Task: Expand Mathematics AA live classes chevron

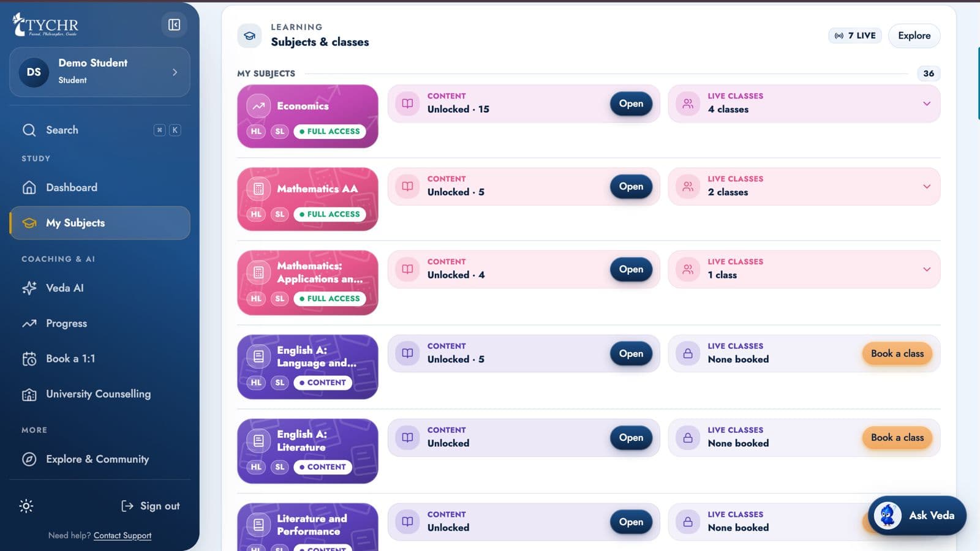Action: 927,186
